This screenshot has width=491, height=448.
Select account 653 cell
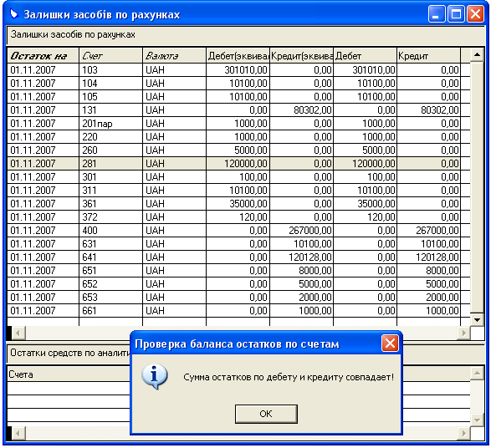click(111, 298)
